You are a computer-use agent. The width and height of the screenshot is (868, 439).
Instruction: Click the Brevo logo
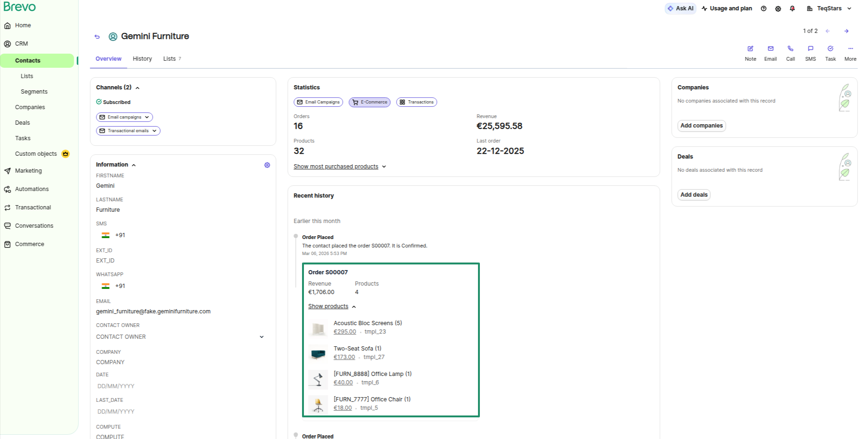click(19, 7)
